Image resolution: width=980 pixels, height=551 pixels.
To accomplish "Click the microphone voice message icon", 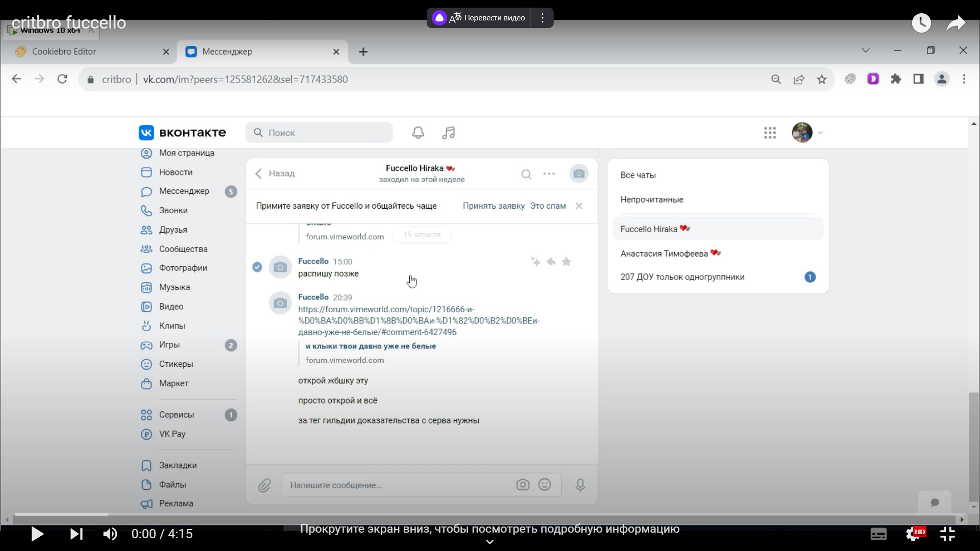I will pos(580,485).
